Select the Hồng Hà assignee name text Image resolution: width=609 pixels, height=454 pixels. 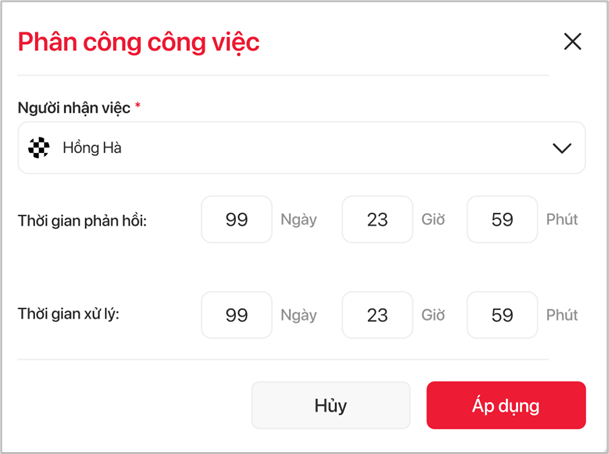point(92,148)
